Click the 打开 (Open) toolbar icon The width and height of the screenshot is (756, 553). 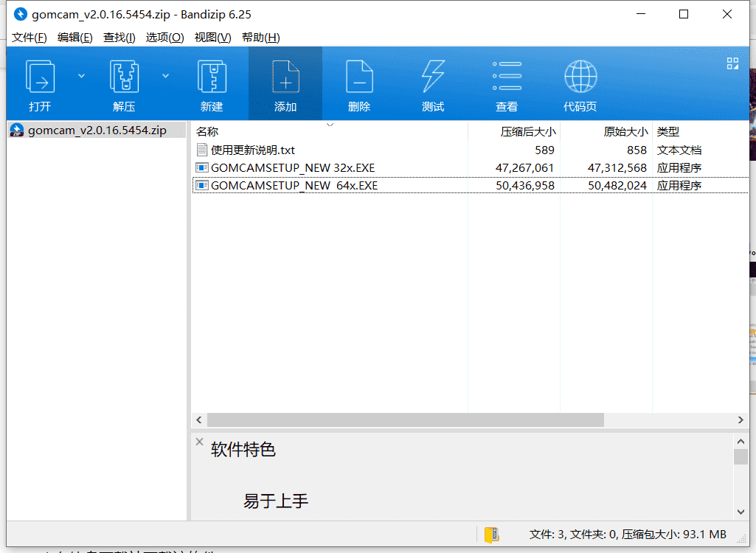[40, 76]
